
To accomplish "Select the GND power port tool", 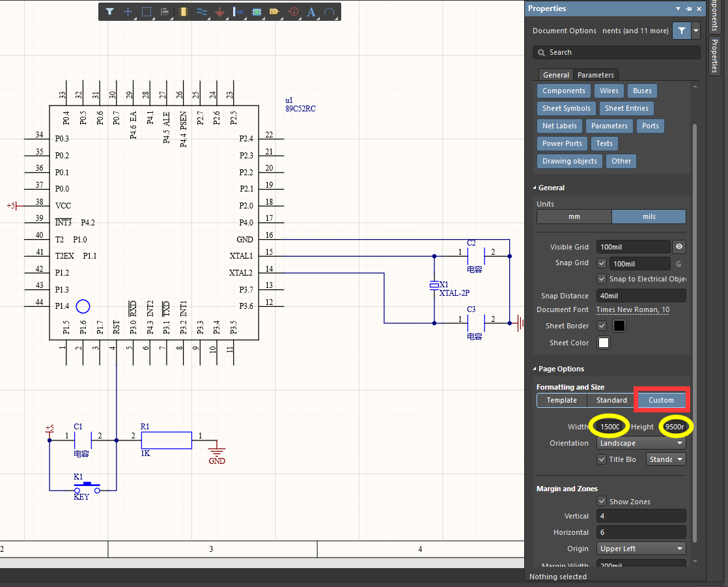I will (x=220, y=12).
